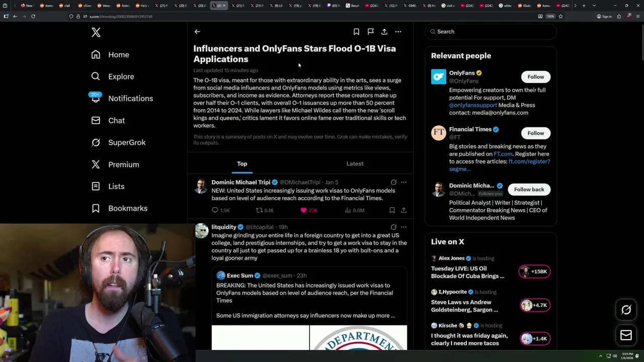Open Grok floating button

pyautogui.click(x=626, y=310)
